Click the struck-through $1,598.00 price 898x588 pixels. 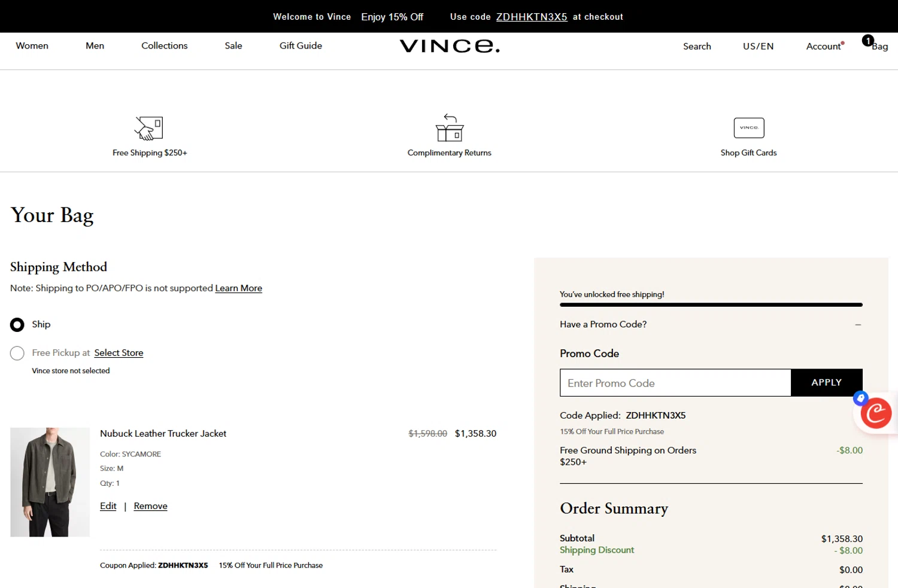coord(427,434)
